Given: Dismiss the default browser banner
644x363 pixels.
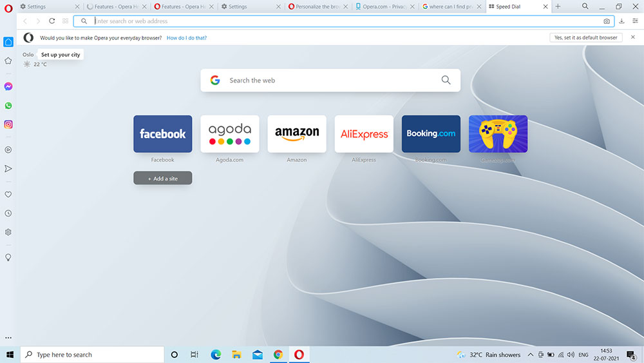Looking at the screenshot, I should click(633, 37).
